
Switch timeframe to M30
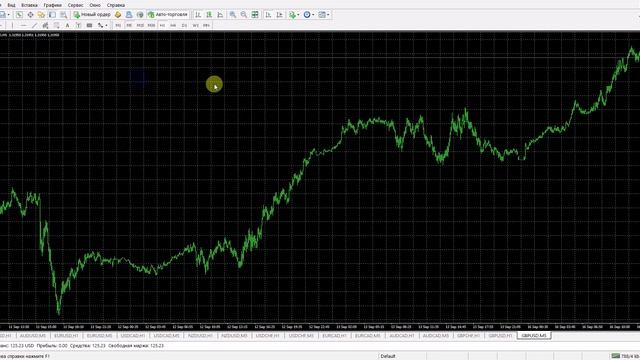[151, 25]
